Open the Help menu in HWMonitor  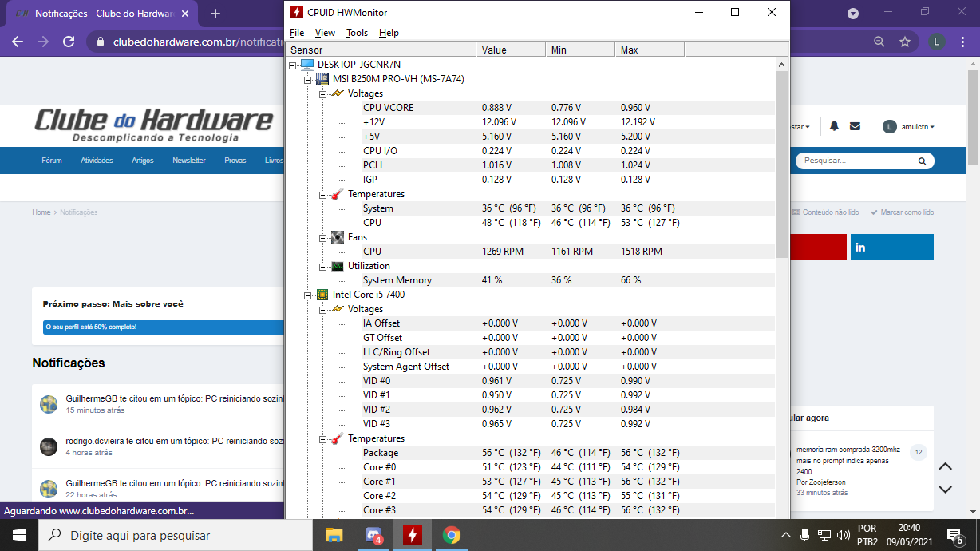(389, 33)
